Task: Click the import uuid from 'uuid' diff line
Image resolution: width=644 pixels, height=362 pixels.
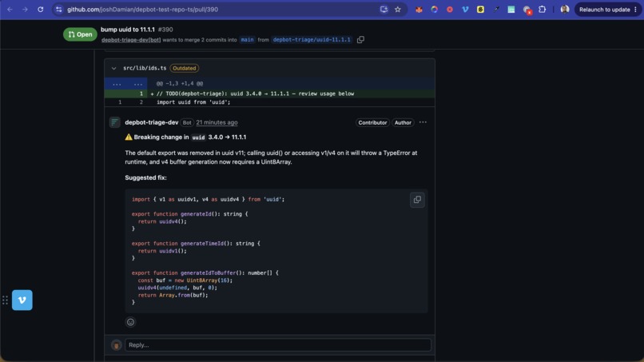Action: tap(269, 102)
